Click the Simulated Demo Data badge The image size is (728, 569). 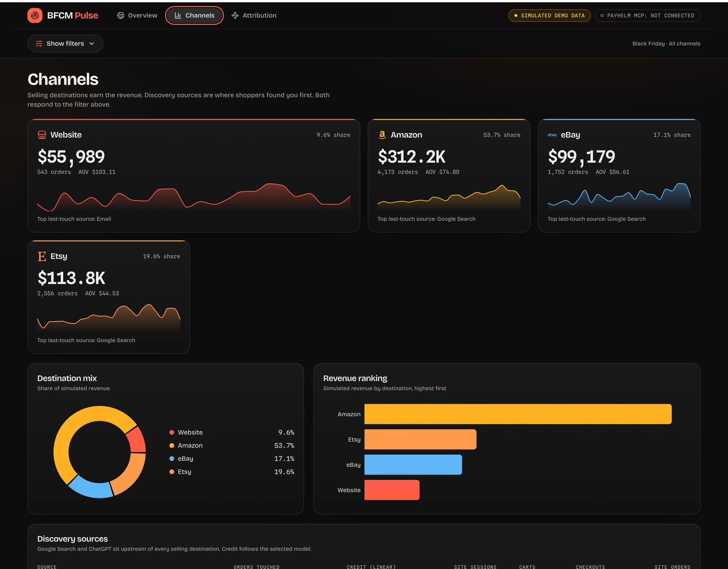[549, 16]
